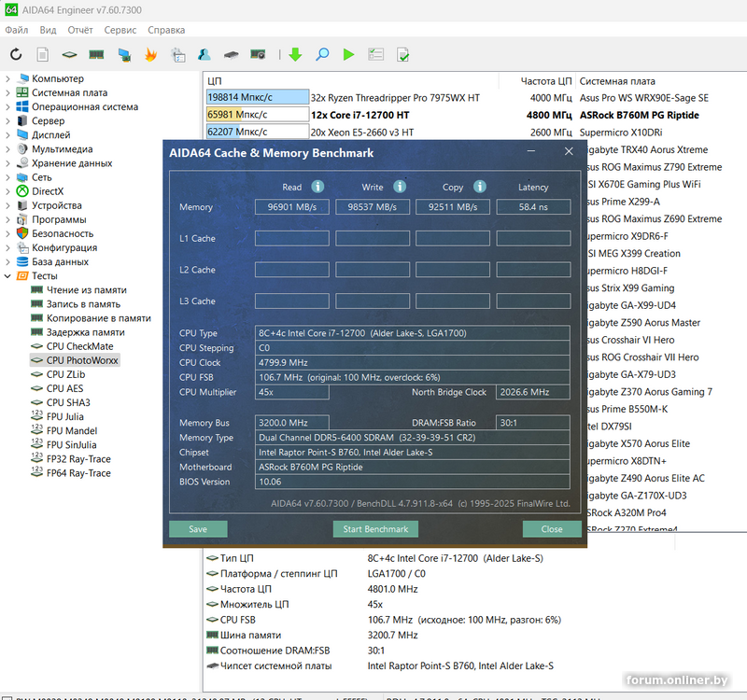Select the FP32 Ray-Trace test
Screen dimensions: 747x700
(x=78, y=459)
